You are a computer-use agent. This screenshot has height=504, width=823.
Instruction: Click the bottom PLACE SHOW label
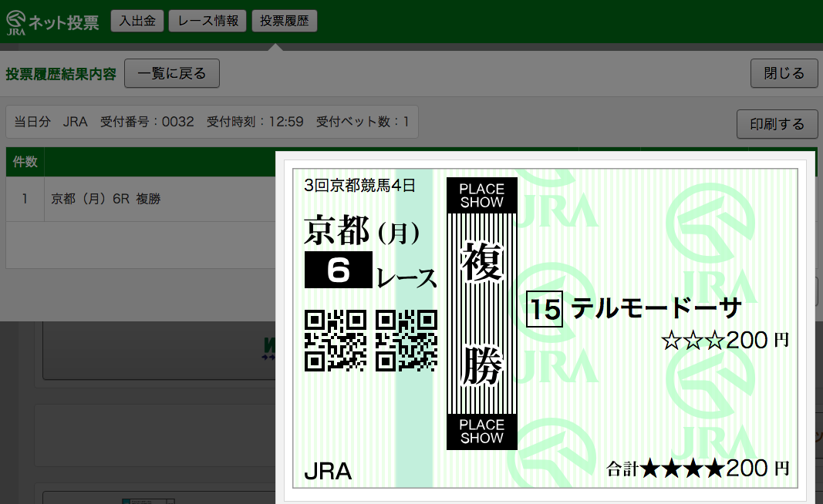[x=482, y=432]
